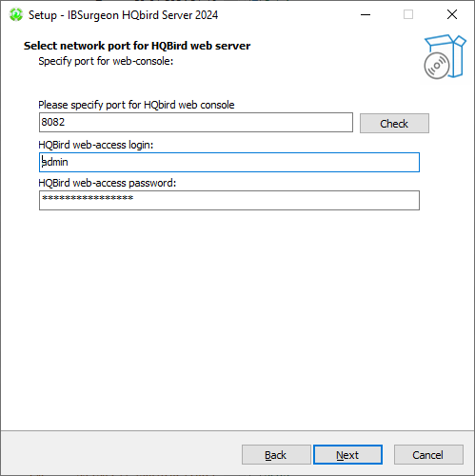The image size is (475, 476).
Task: Minimize the Setup window
Action: (x=366, y=14)
